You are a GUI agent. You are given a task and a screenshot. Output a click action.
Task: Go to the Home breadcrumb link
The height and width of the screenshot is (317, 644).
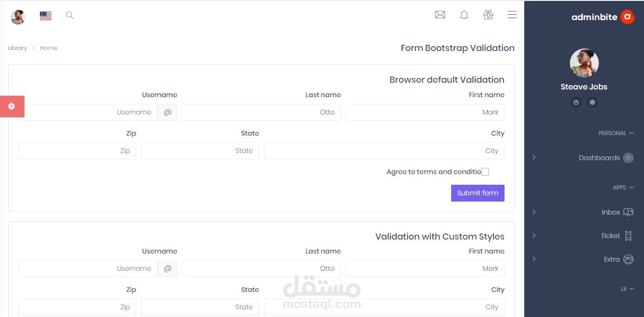[49, 48]
